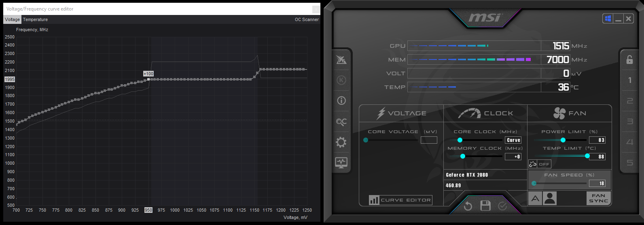The height and width of the screenshot is (225, 644).
Task: Open the hardware monitor icon
Action: [341, 163]
